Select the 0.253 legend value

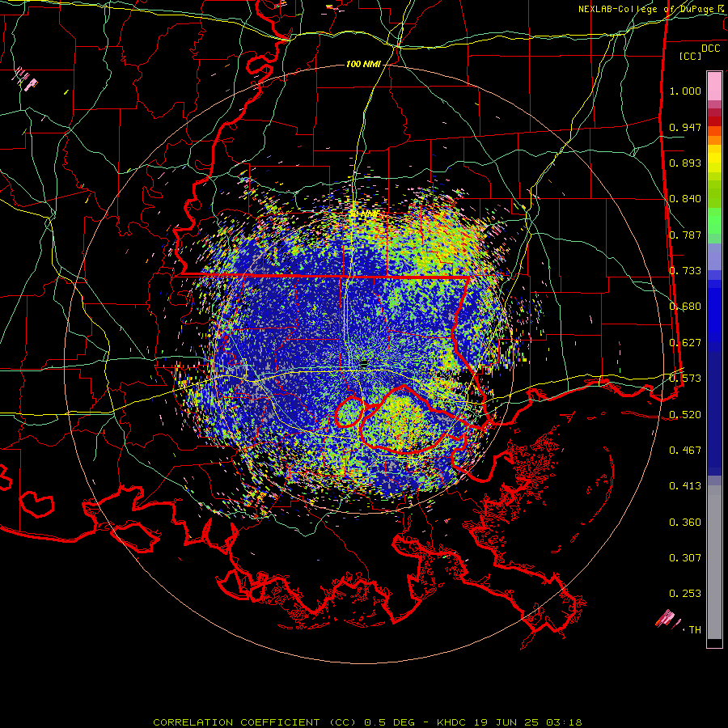685,594
